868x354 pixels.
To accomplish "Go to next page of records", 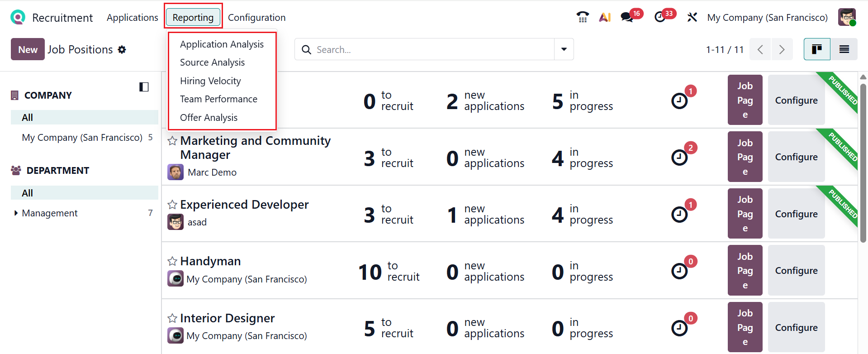I will click(x=782, y=49).
